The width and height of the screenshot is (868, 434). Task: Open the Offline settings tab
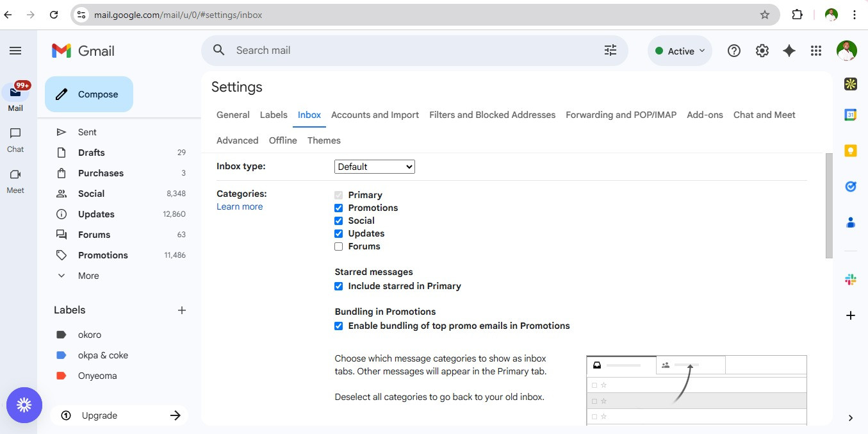tap(283, 140)
